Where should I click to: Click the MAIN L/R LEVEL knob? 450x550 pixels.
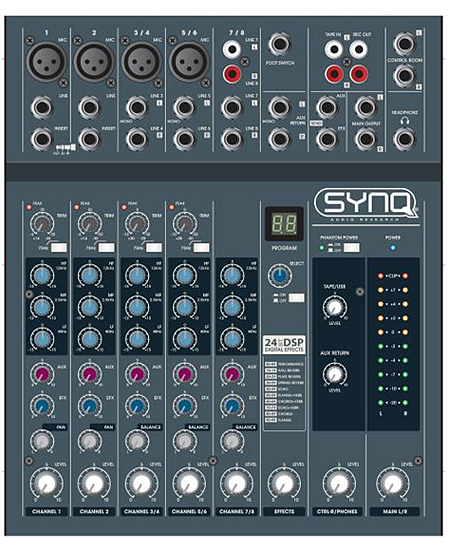pos(393,484)
